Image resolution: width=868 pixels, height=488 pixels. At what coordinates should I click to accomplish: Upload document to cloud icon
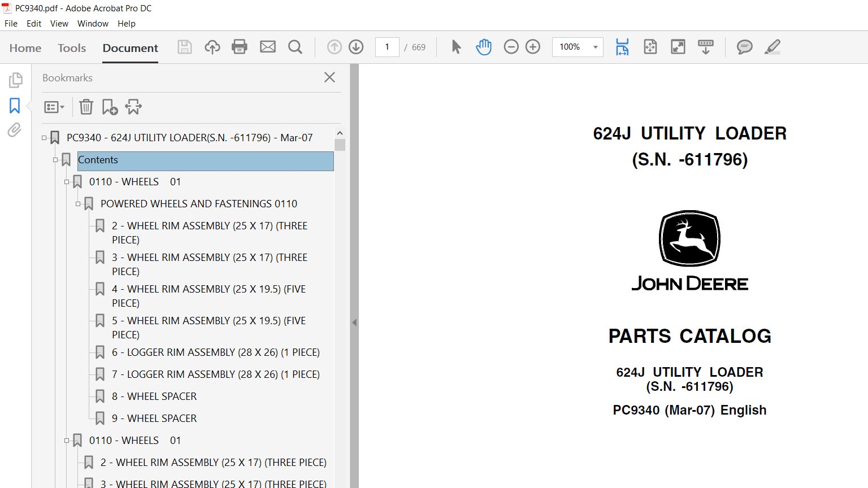(212, 47)
